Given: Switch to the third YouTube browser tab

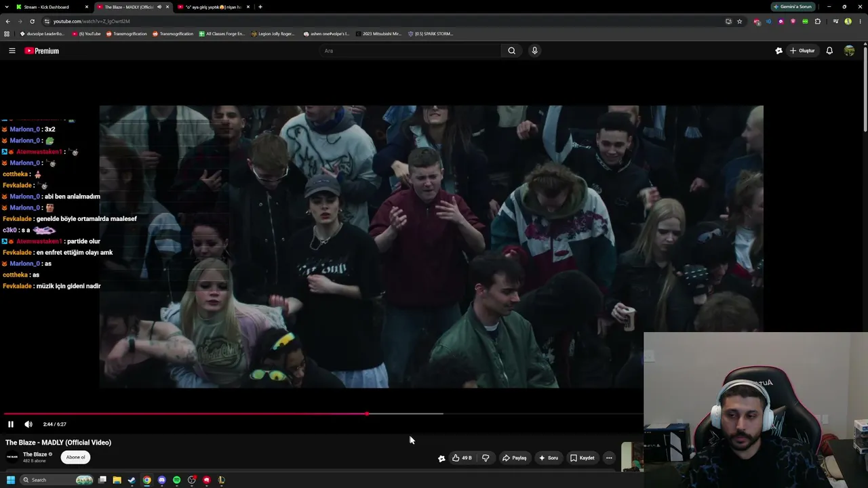Looking at the screenshot, I should [213, 7].
